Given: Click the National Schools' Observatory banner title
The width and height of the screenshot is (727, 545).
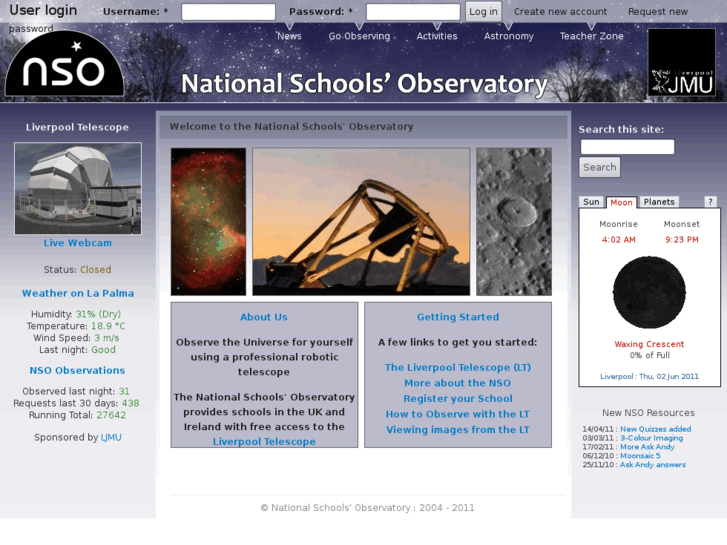Looking at the screenshot, I should tap(364, 84).
